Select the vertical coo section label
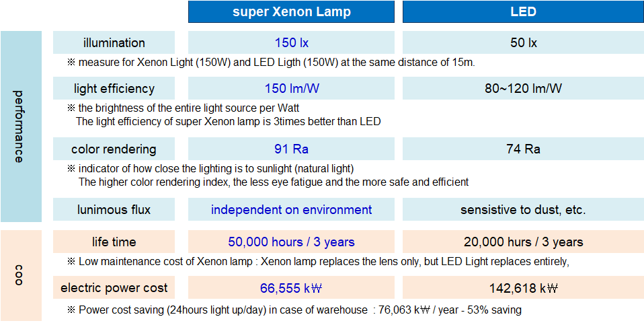Image resolution: width=644 pixels, height=323 pixels. point(20,275)
